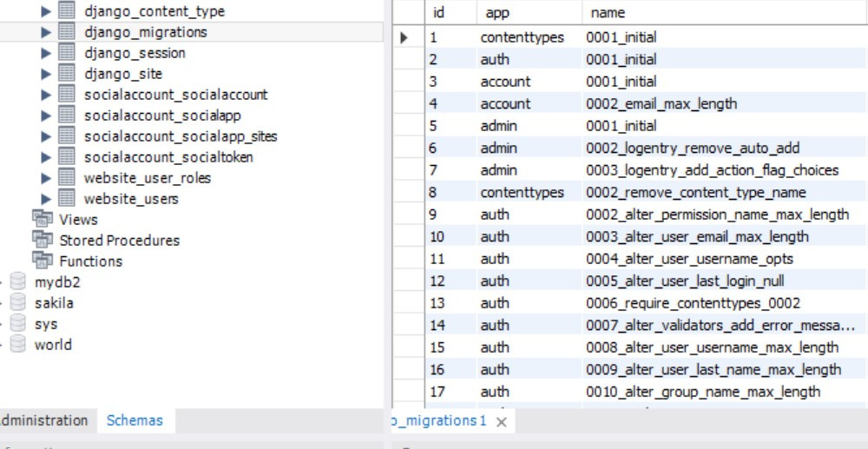
Task: Sort by the id column header
Action: pos(450,13)
